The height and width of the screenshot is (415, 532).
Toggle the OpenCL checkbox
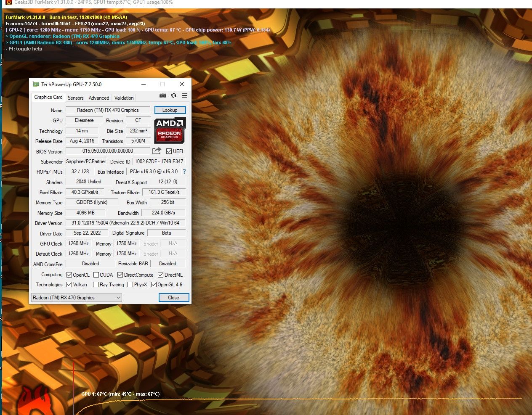point(69,275)
